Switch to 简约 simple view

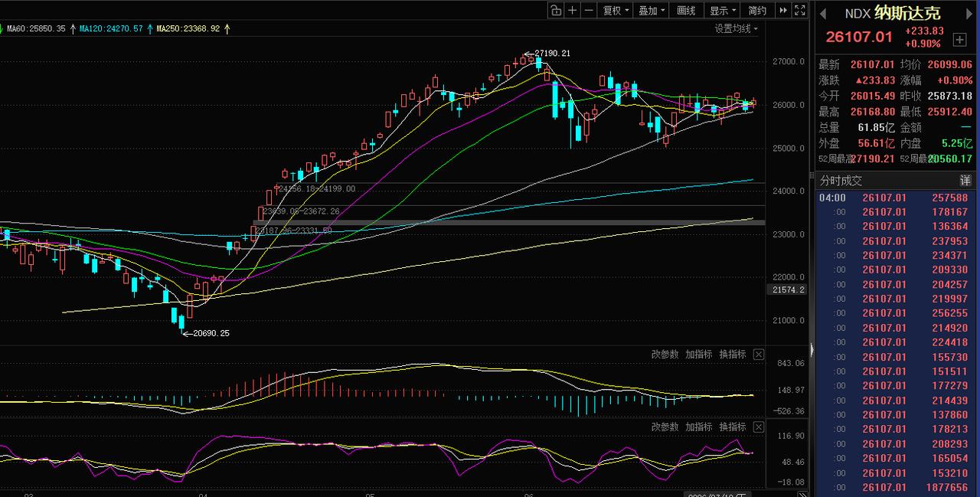[x=757, y=10]
